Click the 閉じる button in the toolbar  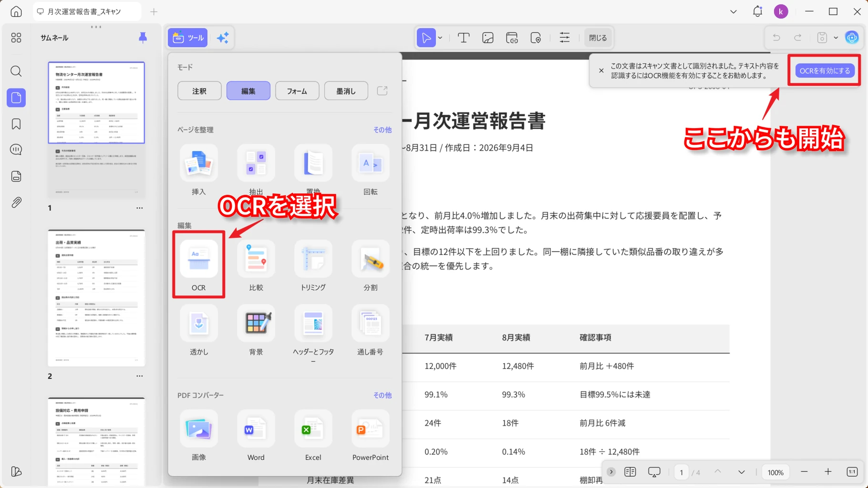pyautogui.click(x=598, y=38)
